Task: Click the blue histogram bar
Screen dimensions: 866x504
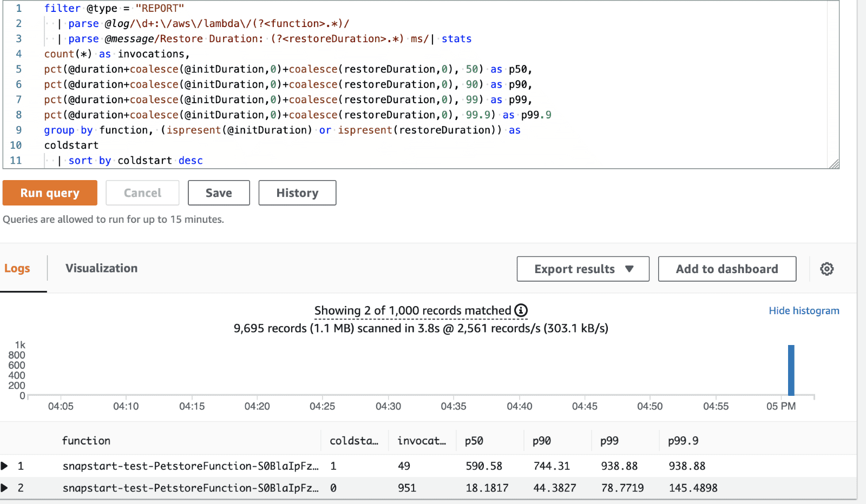Action: click(x=791, y=370)
